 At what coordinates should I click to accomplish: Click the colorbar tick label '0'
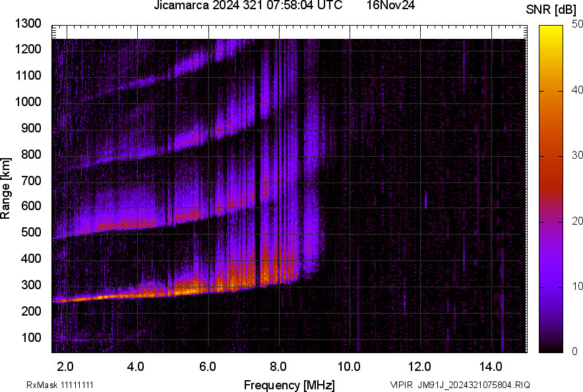point(575,351)
